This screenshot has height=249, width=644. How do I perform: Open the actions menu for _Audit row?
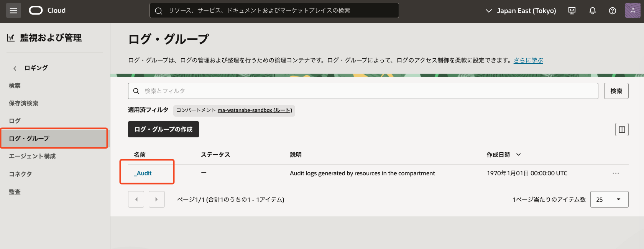[616, 173]
